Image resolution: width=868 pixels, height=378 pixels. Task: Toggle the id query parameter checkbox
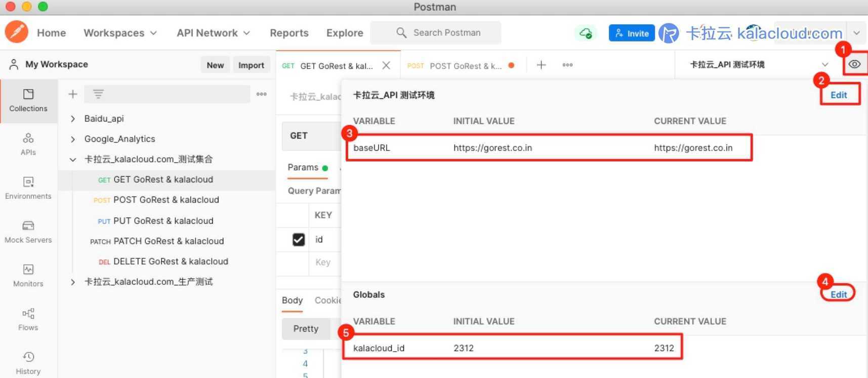[x=299, y=239]
